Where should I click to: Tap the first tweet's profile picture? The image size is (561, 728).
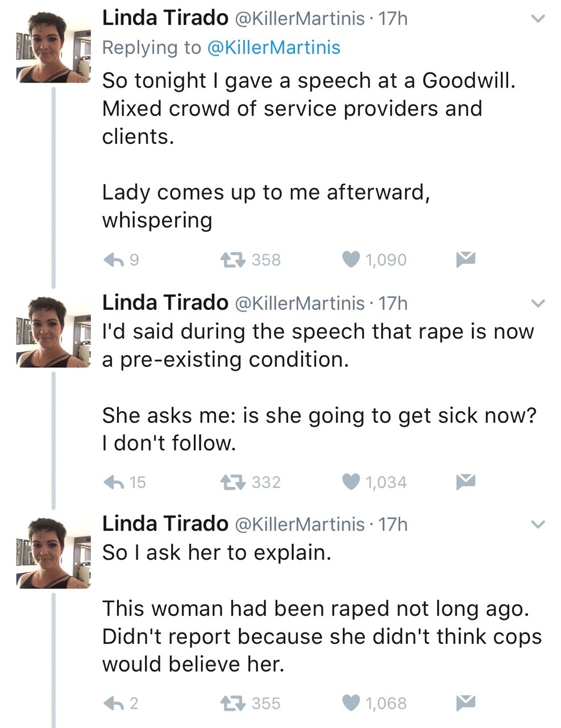pyautogui.click(x=53, y=49)
